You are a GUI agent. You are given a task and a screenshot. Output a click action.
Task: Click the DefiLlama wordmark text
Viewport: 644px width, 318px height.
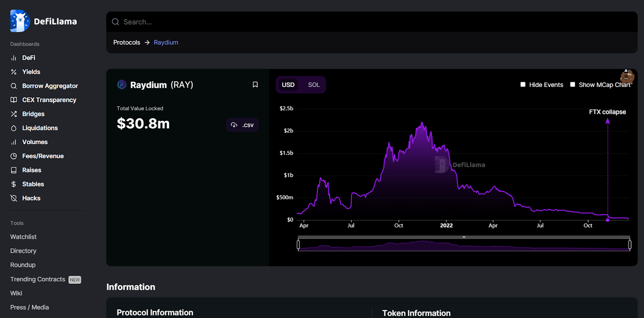click(56, 21)
